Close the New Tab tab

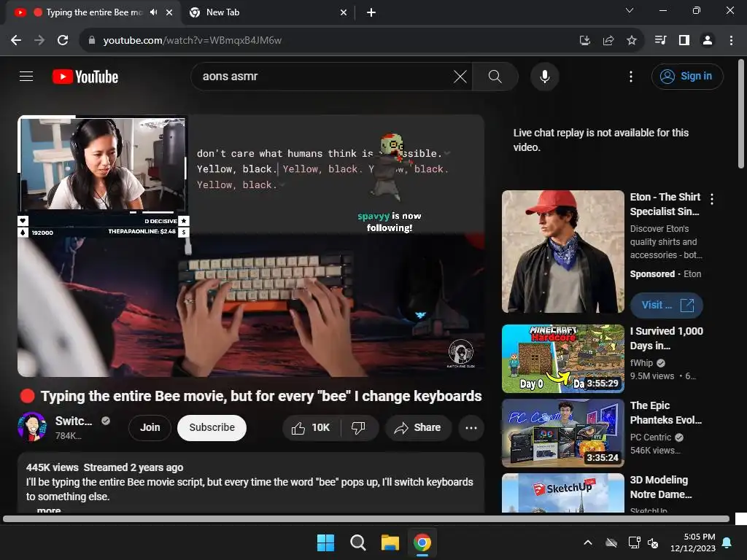(344, 12)
